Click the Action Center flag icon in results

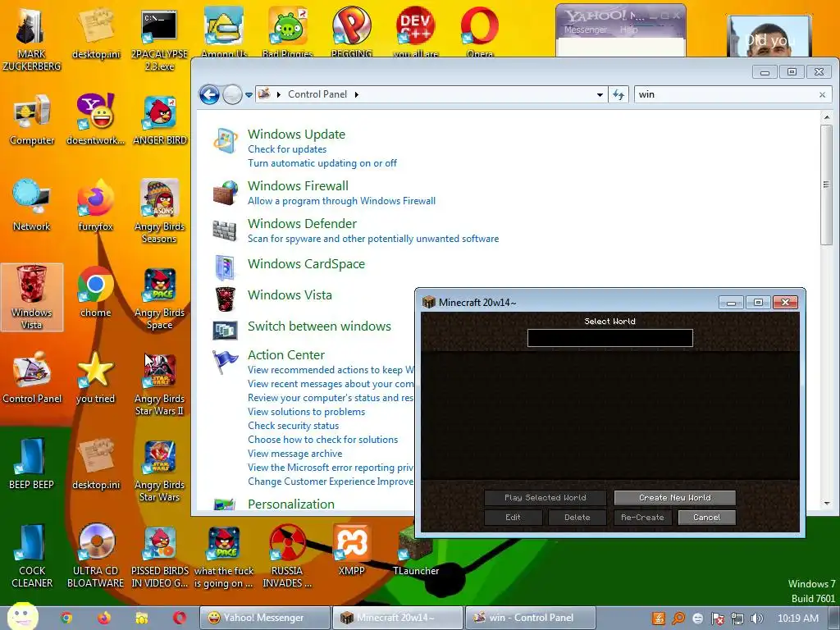pos(225,362)
